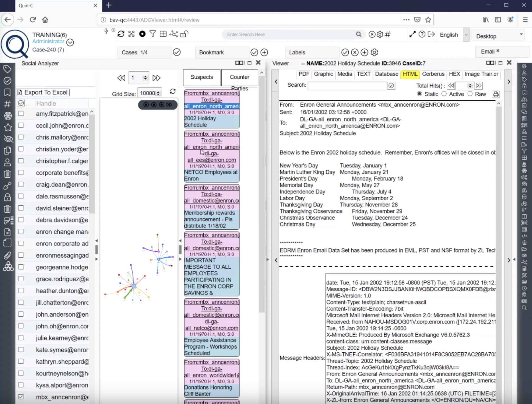Image resolution: width=532 pixels, height=404 pixels.
Task: Click the Grid Size spinner arrows
Action: [x=158, y=93]
